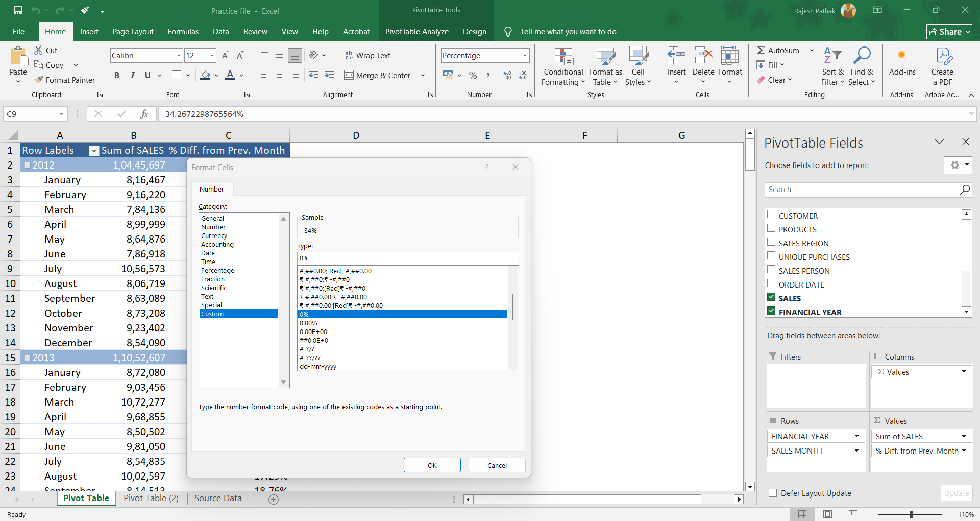Click the AutoSum sigma icon
This screenshot has height=521, width=980.
(761, 50)
